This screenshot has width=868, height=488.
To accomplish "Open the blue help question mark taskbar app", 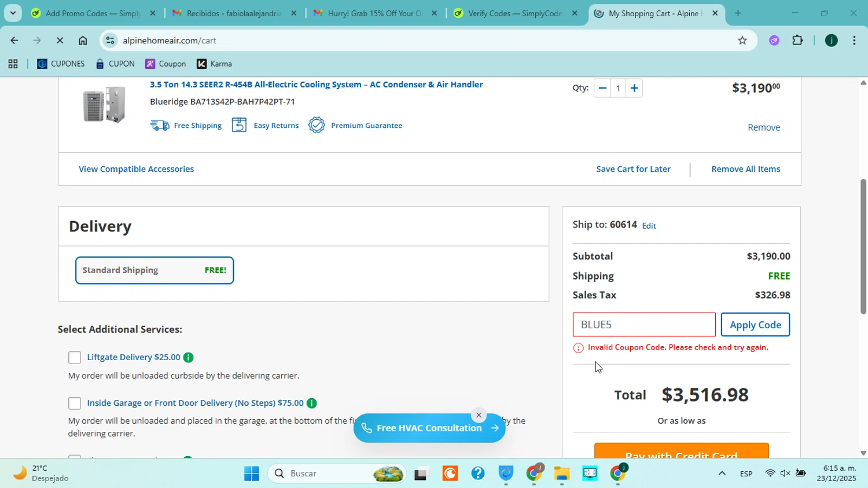I will (x=478, y=474).
